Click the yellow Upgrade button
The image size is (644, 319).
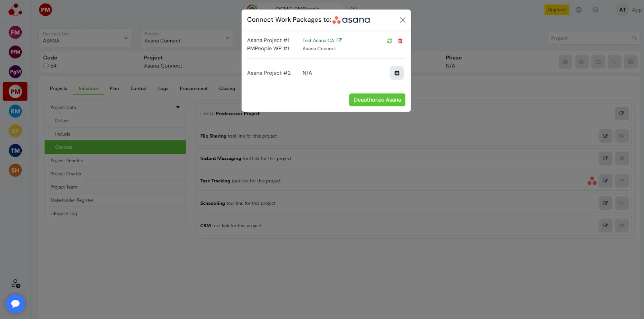pyautogui.click(x=557, y=10)
